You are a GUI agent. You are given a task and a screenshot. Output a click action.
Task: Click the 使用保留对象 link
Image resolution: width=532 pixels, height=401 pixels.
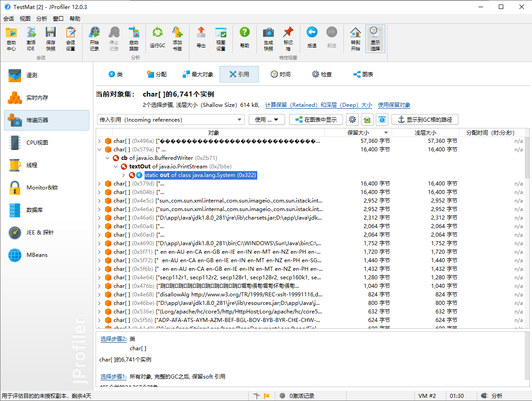(x=394, y=105)
